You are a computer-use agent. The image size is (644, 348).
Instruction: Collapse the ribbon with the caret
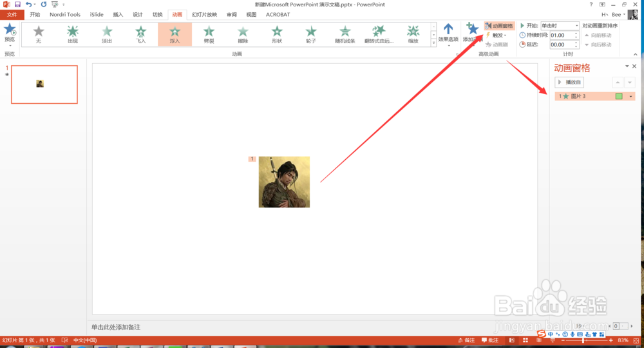[x=636, y=54]
